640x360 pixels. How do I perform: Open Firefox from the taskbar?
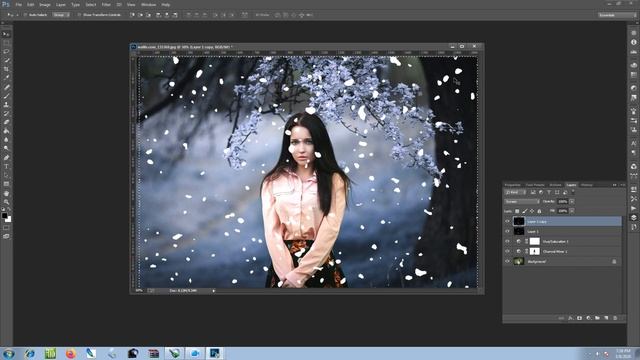pyautogui.click(x=71, y=353)
